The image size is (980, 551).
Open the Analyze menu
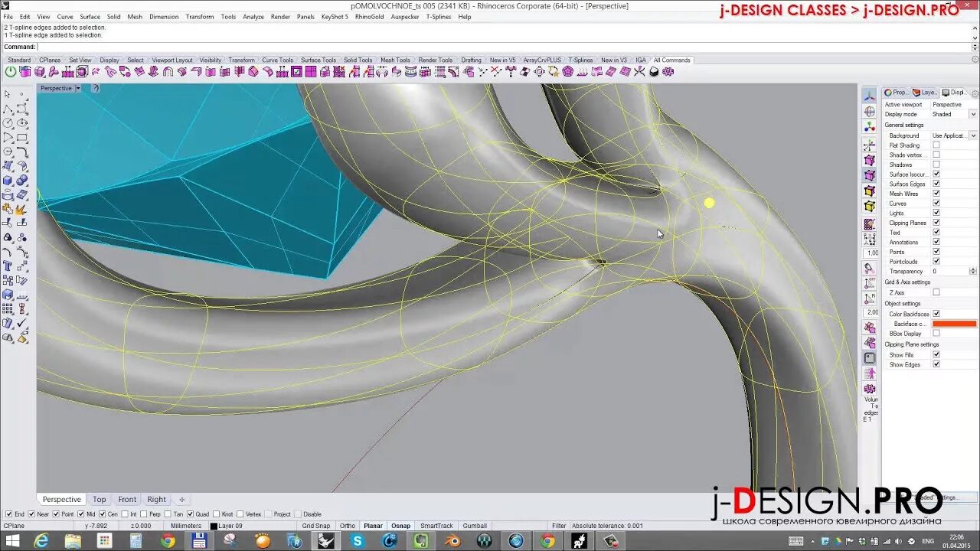pyautogui.click(x=253, y=17)
